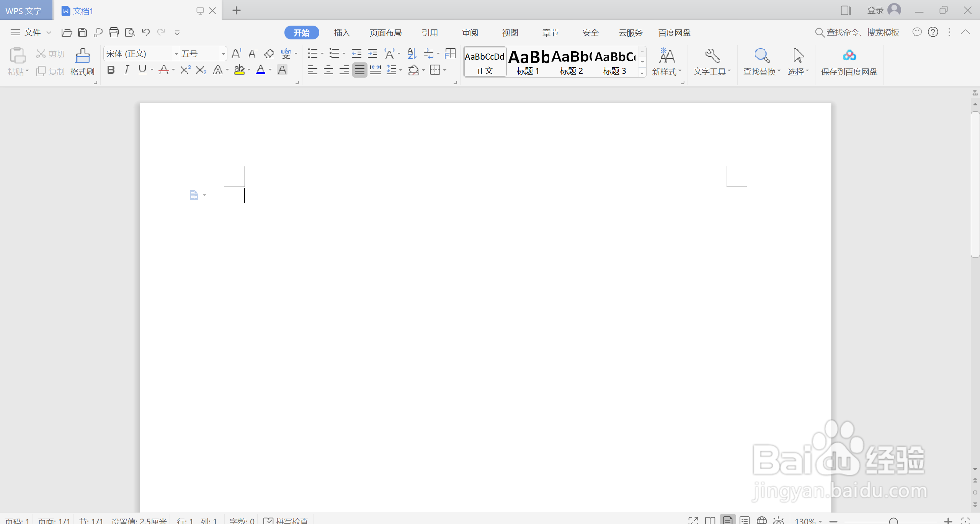The image size is (980, 524).
Task: Click the increase indent icon
Action: tap(372, 54)
